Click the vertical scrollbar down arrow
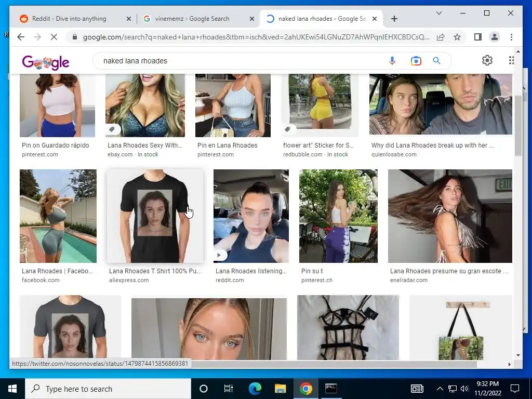The height and width of the screenshot is (399, 532). [x=518, y=355]
